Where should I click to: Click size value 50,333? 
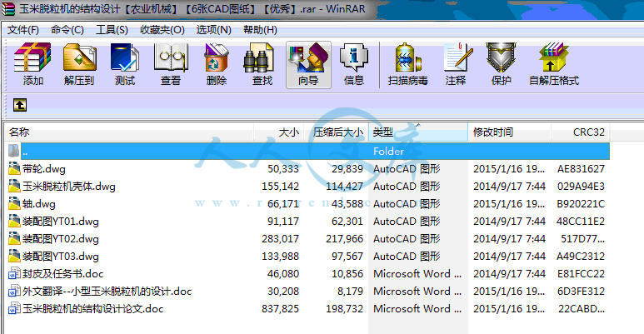283,169
